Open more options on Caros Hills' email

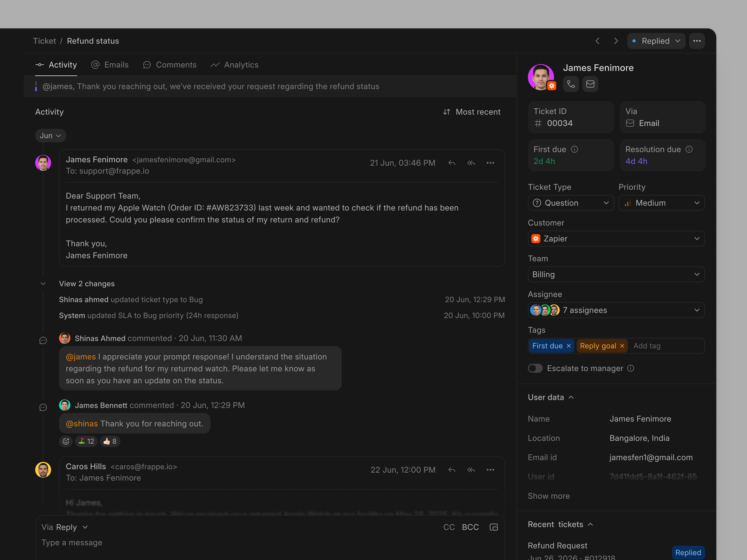tap(490, 470)
